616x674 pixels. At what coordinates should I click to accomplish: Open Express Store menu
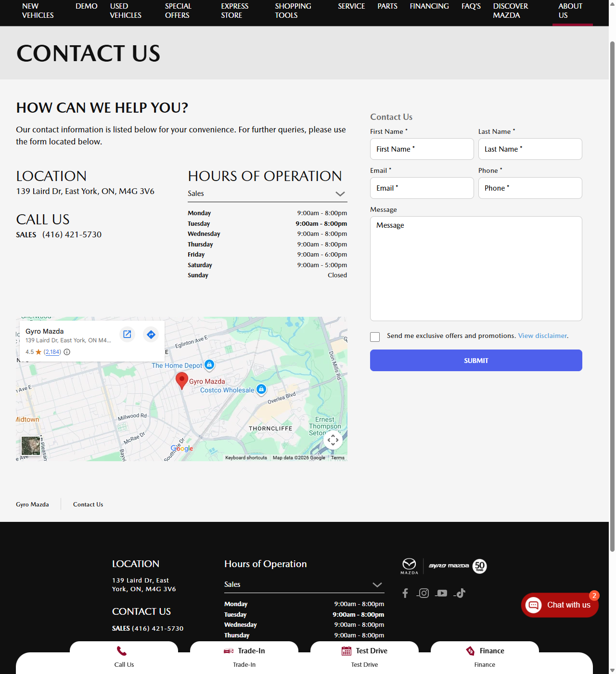tap(235, 11)
